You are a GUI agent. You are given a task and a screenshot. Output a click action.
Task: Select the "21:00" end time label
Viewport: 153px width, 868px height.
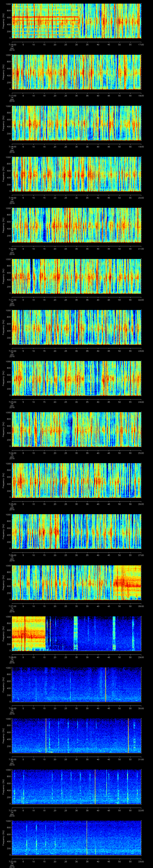point(141,249)
